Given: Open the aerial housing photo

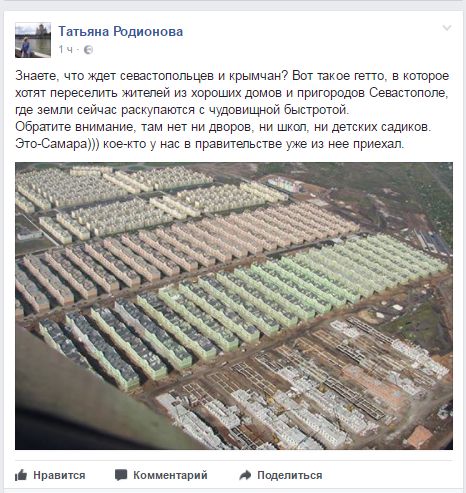Looking at the screenshot, I should (234, 306).
